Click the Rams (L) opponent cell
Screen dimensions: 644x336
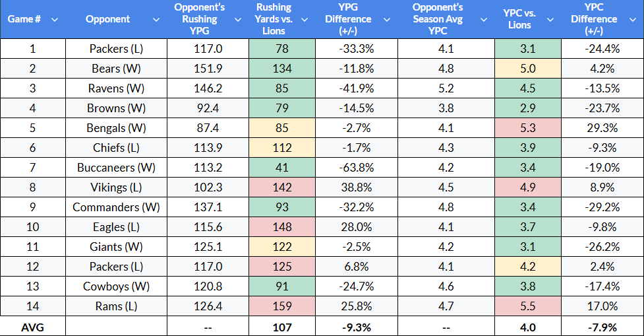pos(116,306)
